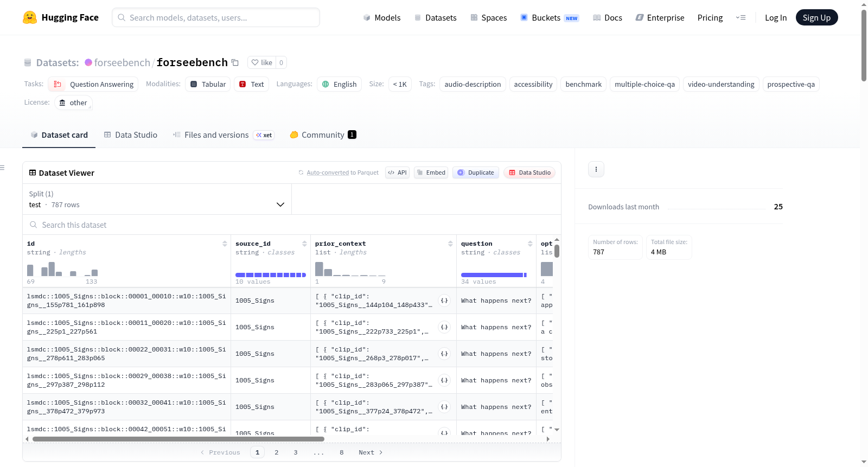
Task: Go to page 3 of the dataset
Action: pos(296,452)
